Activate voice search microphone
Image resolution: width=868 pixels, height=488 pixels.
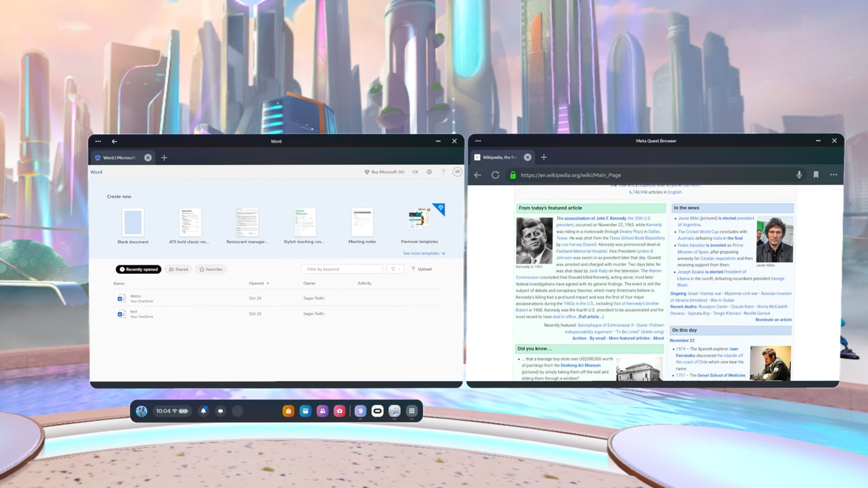click(799, 175)
